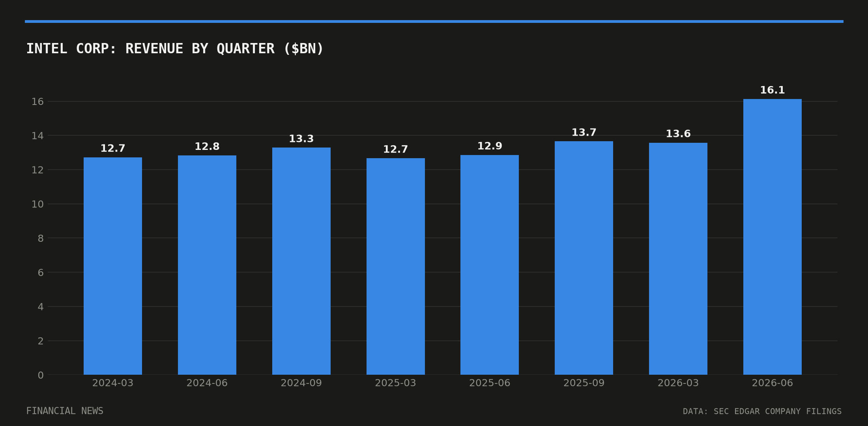Image resolution: width=868 pixels, height=426 pixels.
Task: Click the 12.8 value label
Action: pyautogui.click(x=207, y=147)
